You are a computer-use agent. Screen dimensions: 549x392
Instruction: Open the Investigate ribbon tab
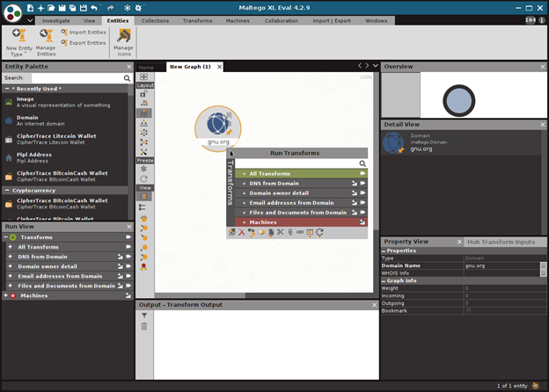(56, 20)
